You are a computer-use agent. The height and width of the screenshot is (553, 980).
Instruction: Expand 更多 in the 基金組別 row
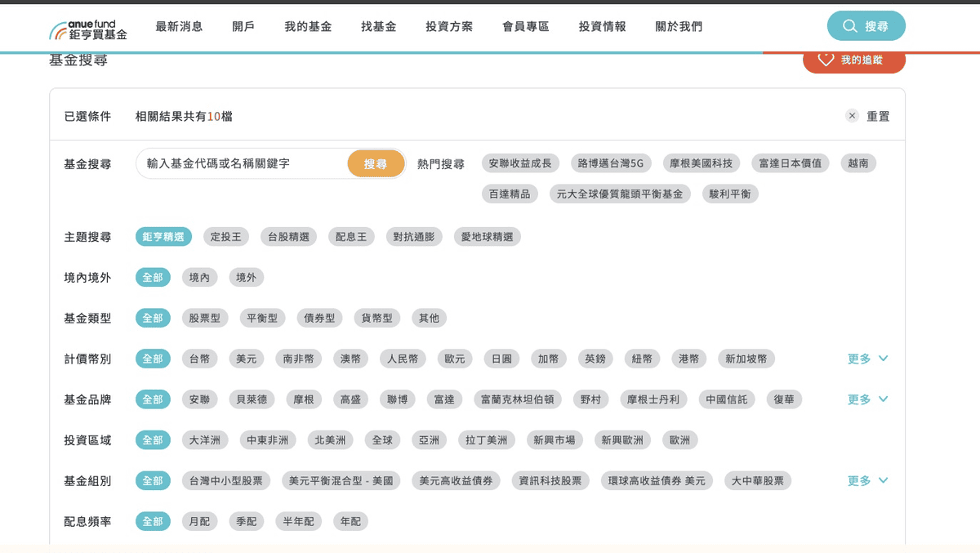(x=867, y=480)
